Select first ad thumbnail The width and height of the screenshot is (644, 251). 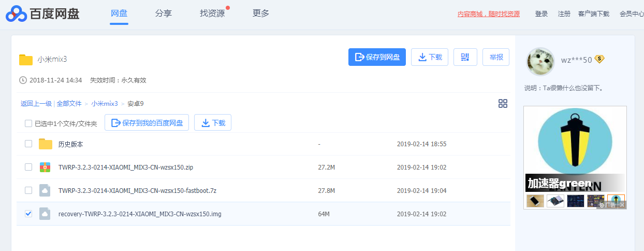tap(535, 201)
